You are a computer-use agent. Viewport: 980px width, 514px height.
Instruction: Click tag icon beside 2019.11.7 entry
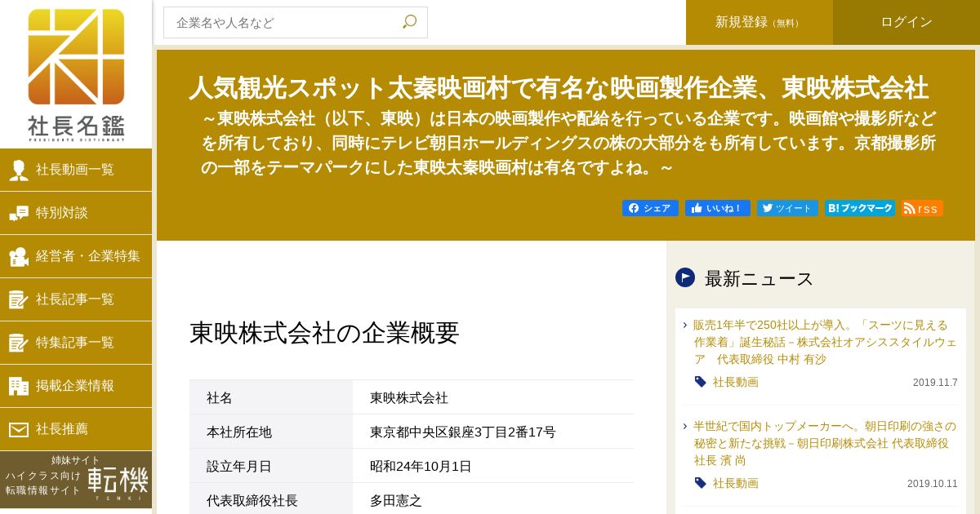click(x=701, y=382)
